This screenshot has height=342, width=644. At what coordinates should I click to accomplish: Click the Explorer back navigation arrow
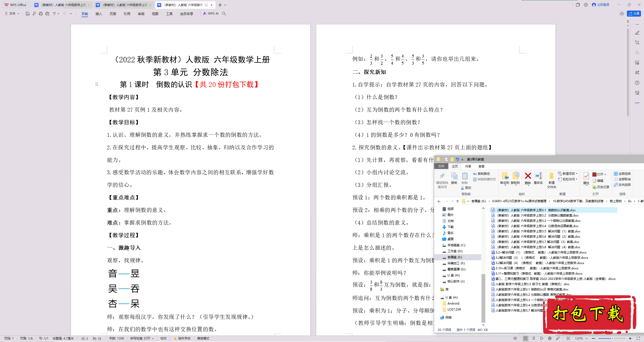(x=439, y=201)
